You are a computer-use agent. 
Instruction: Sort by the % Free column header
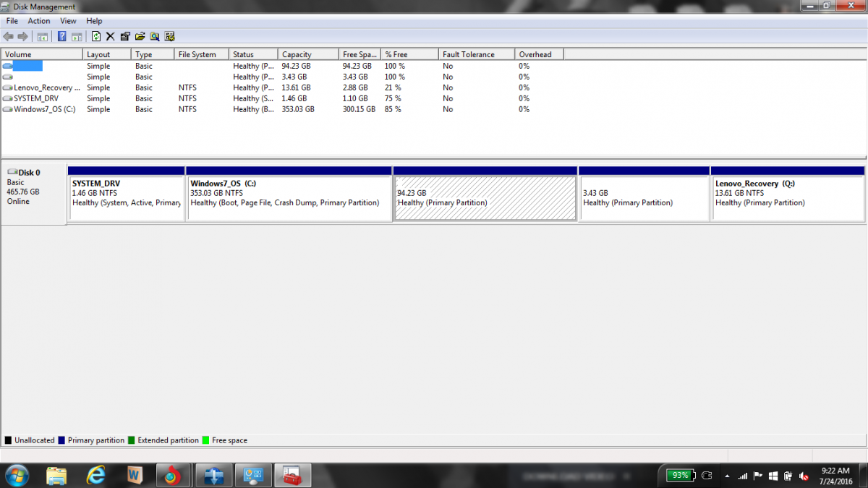coord(409,54)
